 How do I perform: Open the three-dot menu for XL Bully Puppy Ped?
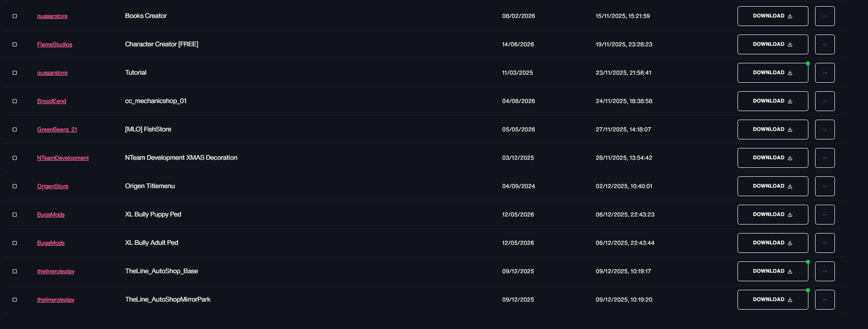point(825,215)
